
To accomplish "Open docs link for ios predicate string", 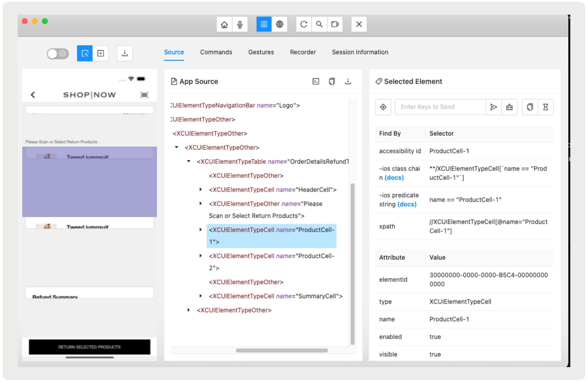I will [x=407, y=204].
